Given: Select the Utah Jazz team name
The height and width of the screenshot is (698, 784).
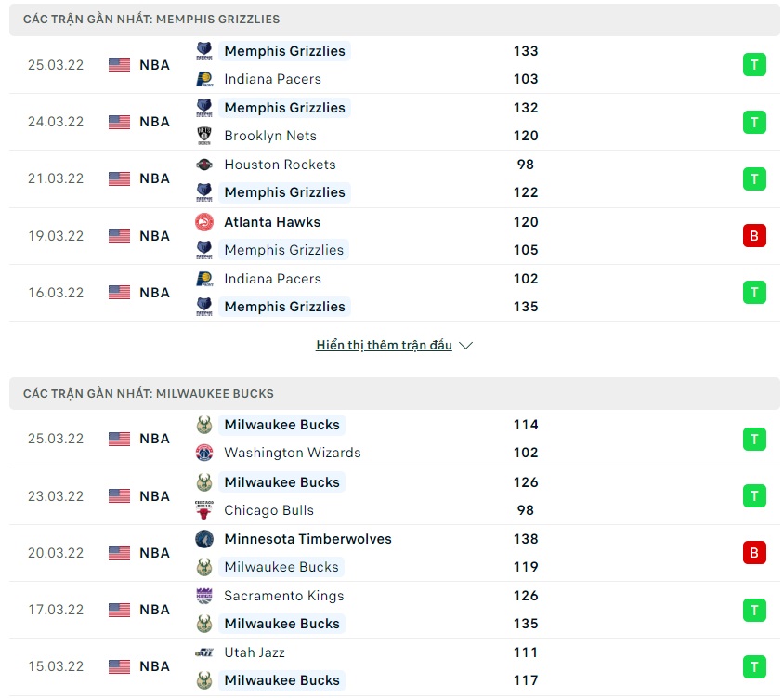Looking at the screenshot, I should click(255, 652).
